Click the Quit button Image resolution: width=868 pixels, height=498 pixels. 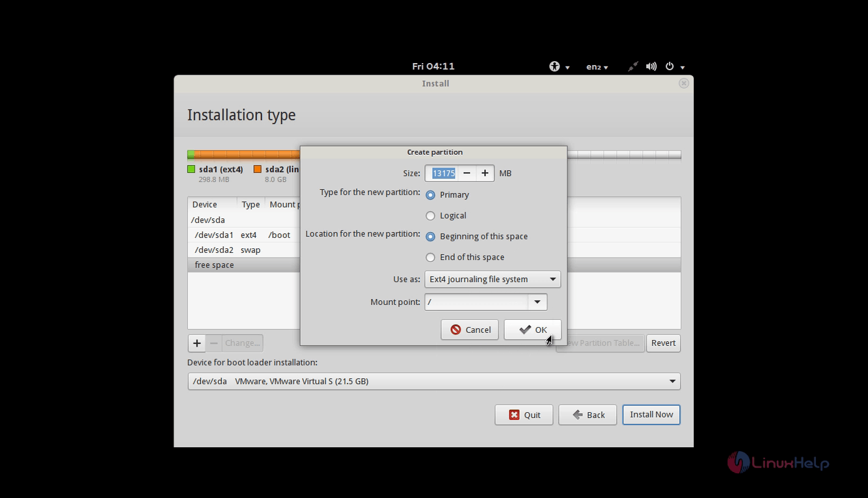pyautogui.click(x=524, y=415)
